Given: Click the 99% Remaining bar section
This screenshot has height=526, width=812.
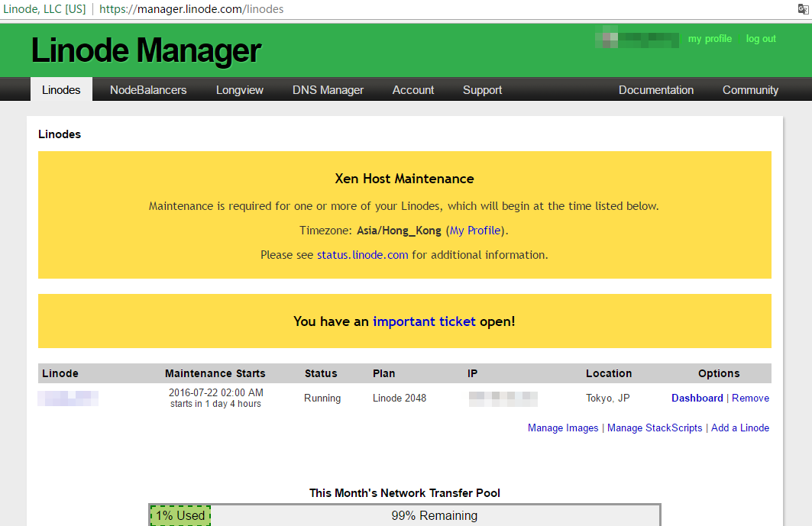Looking at the screenshot, I should (435, 515).
